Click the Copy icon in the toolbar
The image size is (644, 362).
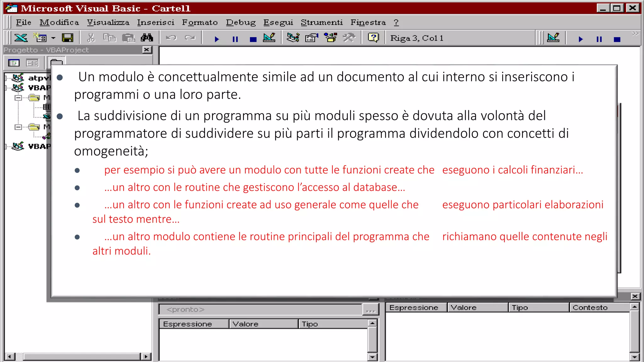pyautogui.click(x=110, y=38)
